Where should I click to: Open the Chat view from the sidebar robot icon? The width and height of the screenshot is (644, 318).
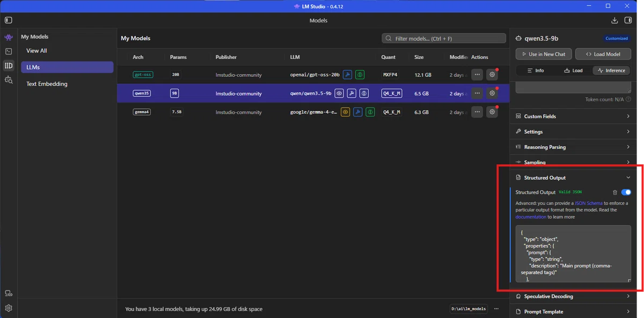(8, 37)
